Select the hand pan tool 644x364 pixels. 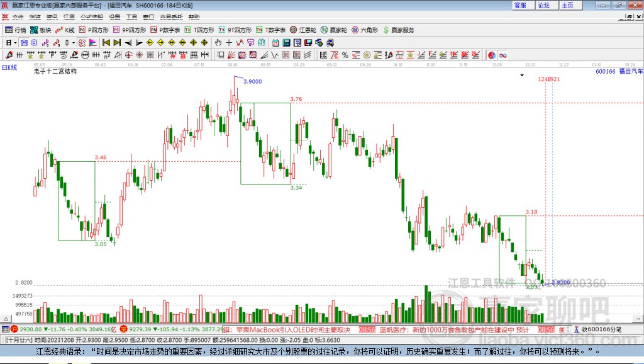218,43
